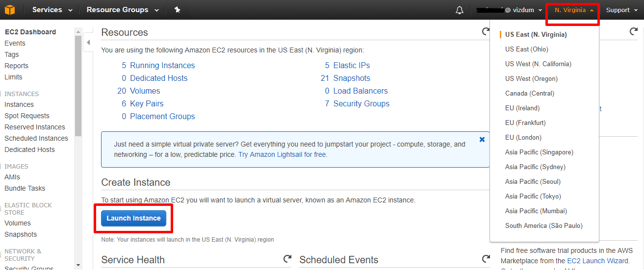Refresh the Scheduled Events panel
The height and width of the screenshot is (274, 644).
coord(486,259)
